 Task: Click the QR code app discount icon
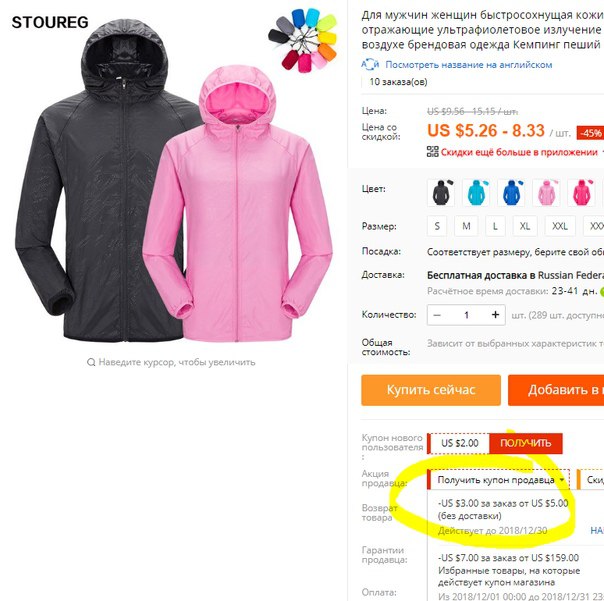pos(433,151)
